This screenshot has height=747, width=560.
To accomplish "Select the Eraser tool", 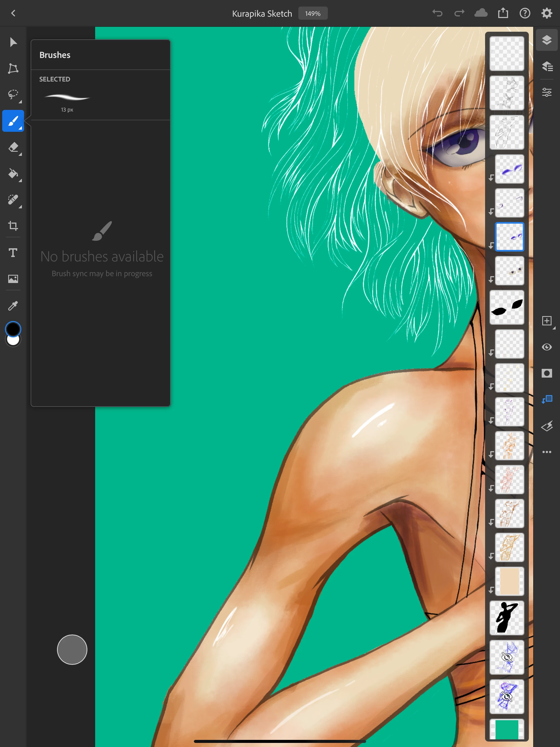I will coord(13,147).
